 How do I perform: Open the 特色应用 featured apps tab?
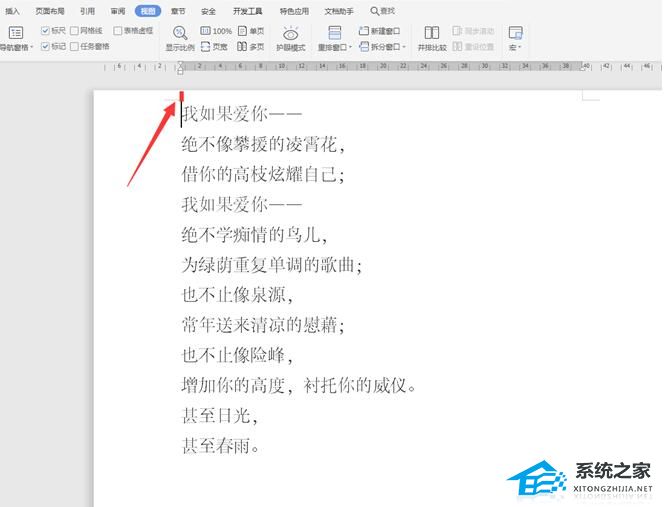(x=294, y=11)
